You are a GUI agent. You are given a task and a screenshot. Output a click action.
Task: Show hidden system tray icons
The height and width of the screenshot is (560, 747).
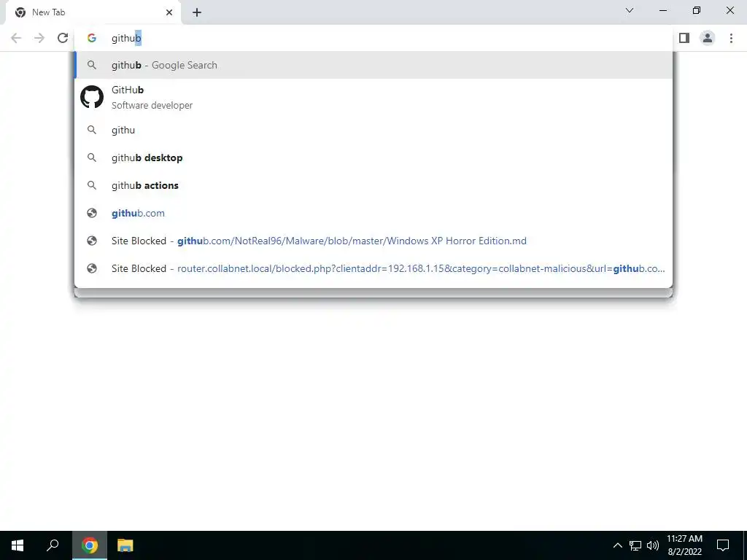tap(617, 545)
